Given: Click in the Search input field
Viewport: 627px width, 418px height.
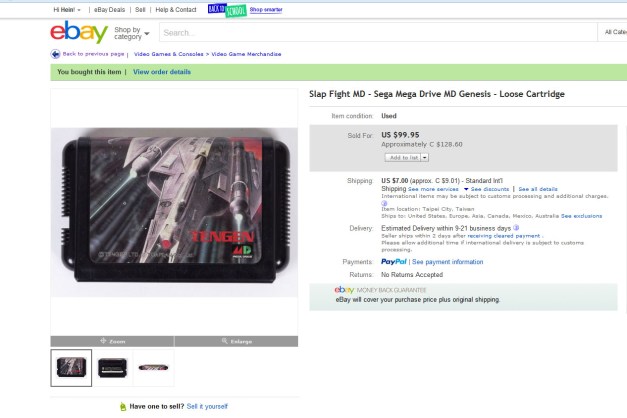Looking at the screenshot, I should point(378,32).
